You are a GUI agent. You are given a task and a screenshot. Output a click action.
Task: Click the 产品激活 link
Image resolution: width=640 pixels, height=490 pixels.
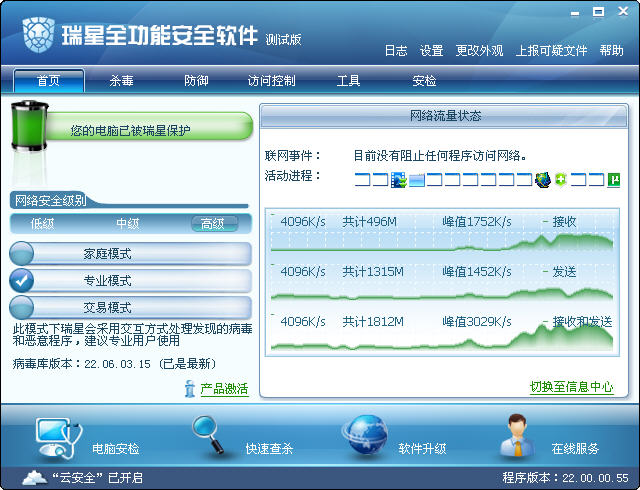click(x=224, y=389)
